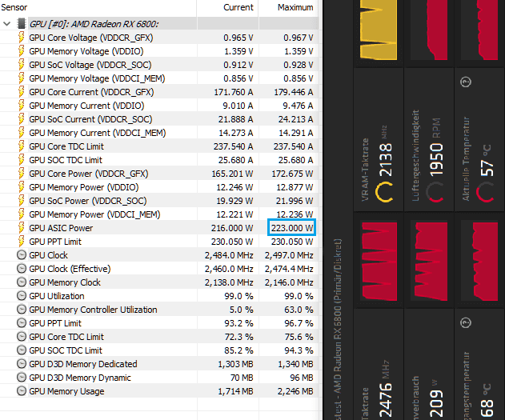Click lightning icon of GPU Core Voltage (VDDCR_GFX)
Image resolution: width=505 pixels, height=420 pixels.
coord(22,38)
